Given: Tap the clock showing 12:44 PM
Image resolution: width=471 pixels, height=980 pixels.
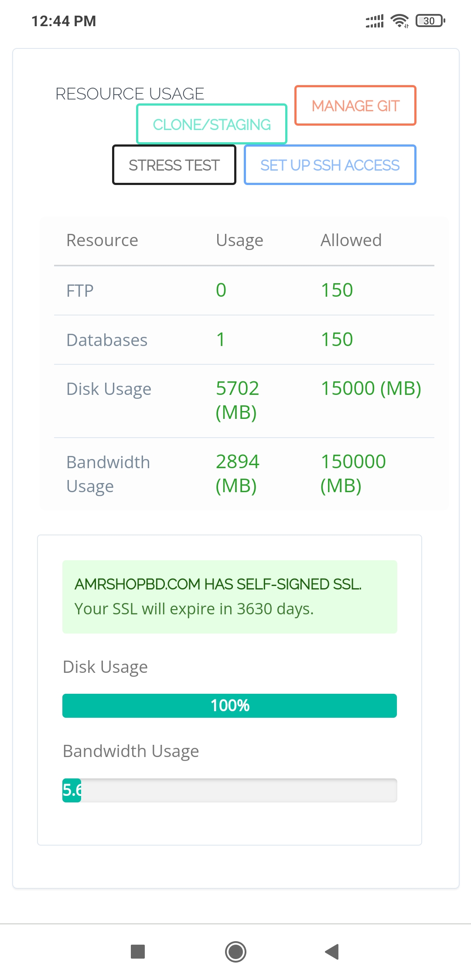Looking at the screenshot, I should tap(64, 21).
